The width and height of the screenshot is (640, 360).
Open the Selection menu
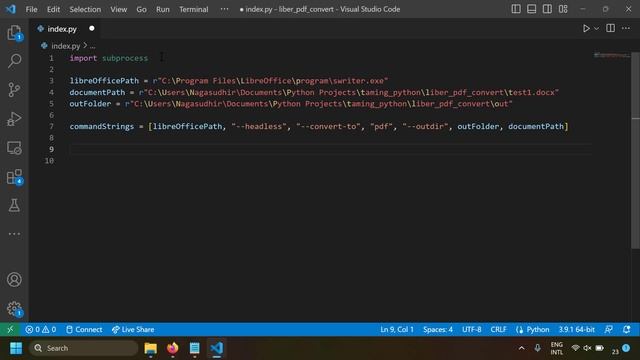point(85,9)
